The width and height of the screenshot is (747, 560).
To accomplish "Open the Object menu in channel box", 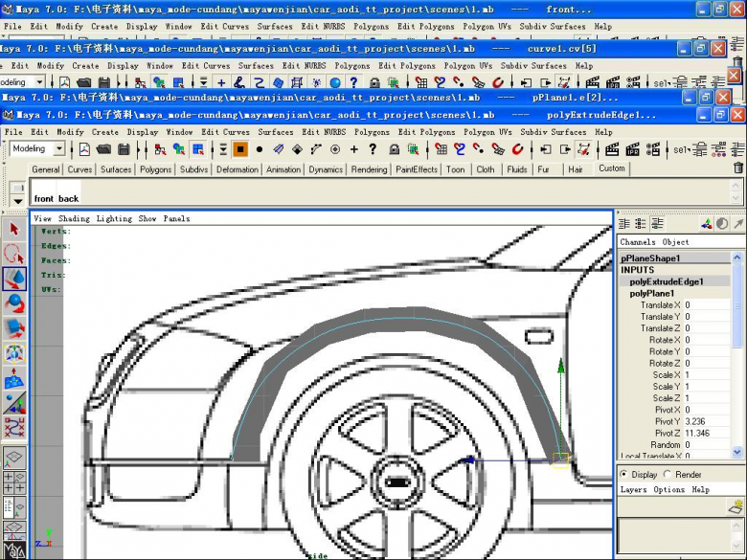I will [675, 242].
